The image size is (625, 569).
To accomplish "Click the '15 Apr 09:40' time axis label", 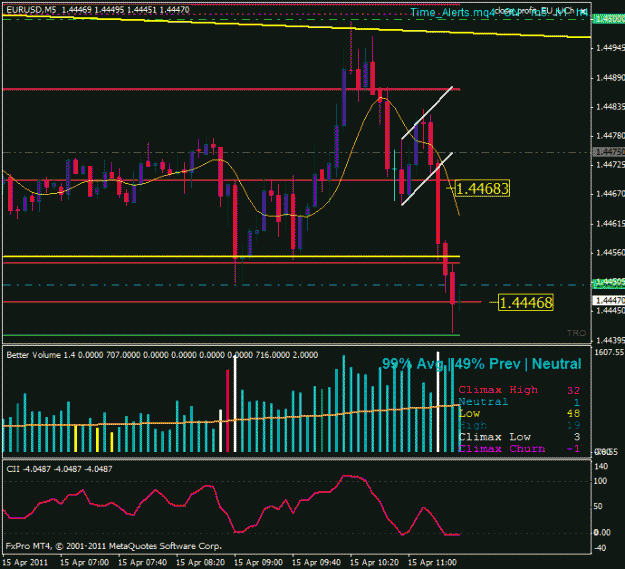I will pos(316,563).
